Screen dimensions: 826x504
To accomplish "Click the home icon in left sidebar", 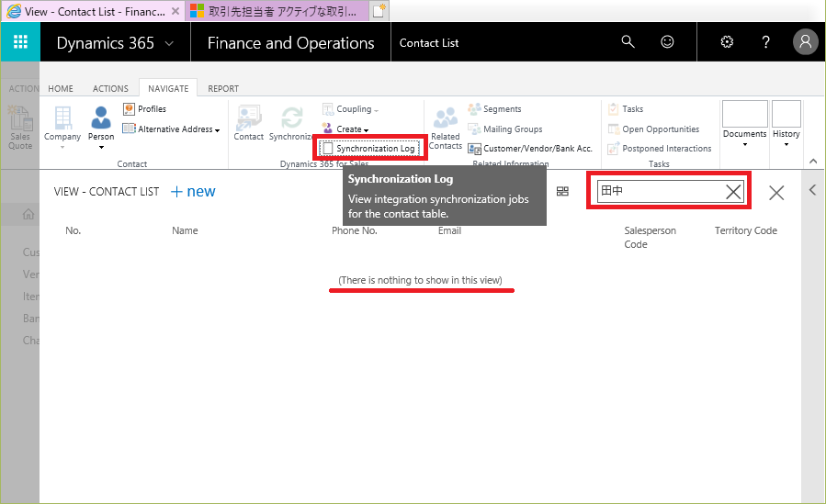I will [28, 214].
